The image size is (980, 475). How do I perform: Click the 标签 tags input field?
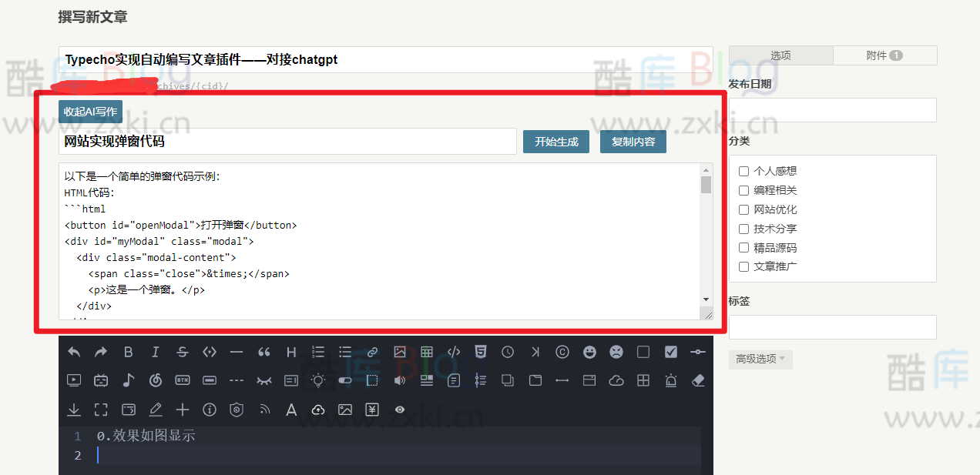point(832,327)
